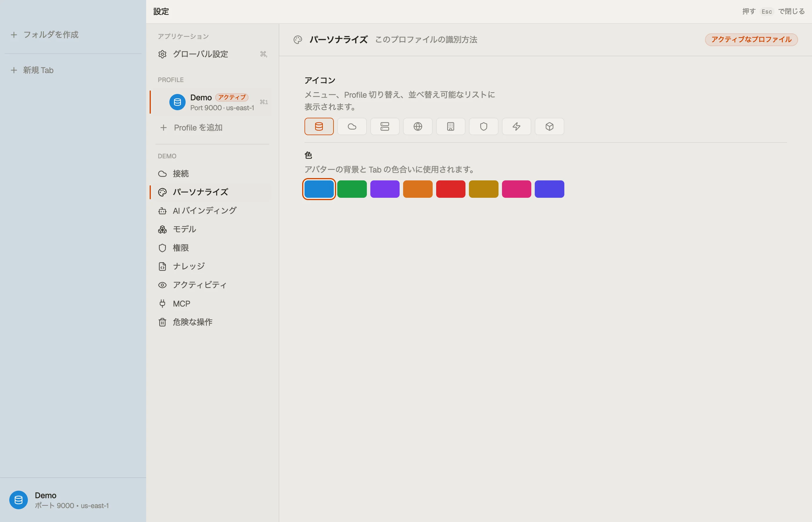Image resolution: width=812 pixels, height=522 pixels.
Task: Choose the pink color swatch
Action: pyautogui.click(x=516, y=189)
